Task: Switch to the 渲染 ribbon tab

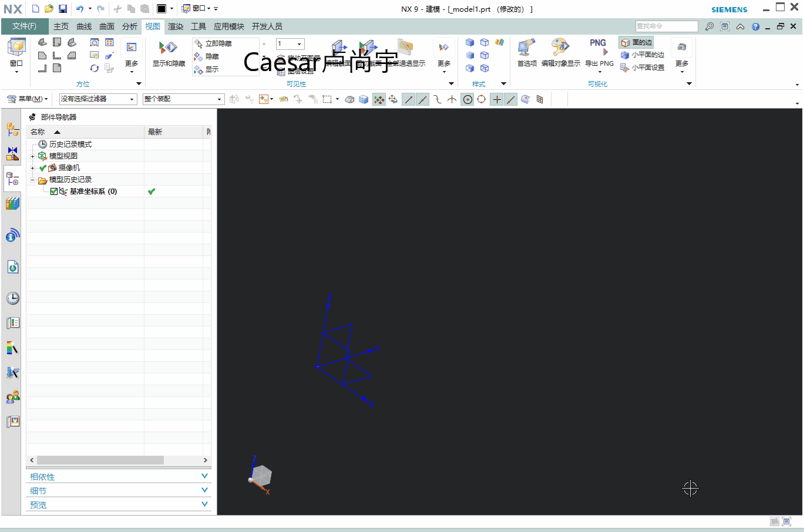Action: click(175, 26)
